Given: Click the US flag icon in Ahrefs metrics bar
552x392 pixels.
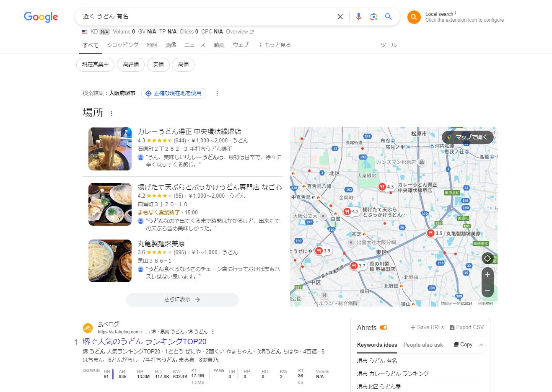Looking at the screenshot, I should click(x=84, y=31).
